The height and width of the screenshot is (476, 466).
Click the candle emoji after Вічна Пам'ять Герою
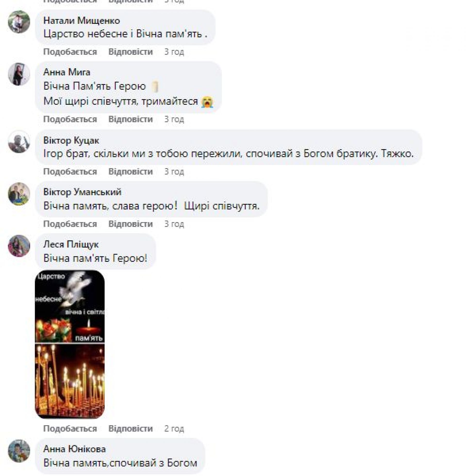coord(155,87)
